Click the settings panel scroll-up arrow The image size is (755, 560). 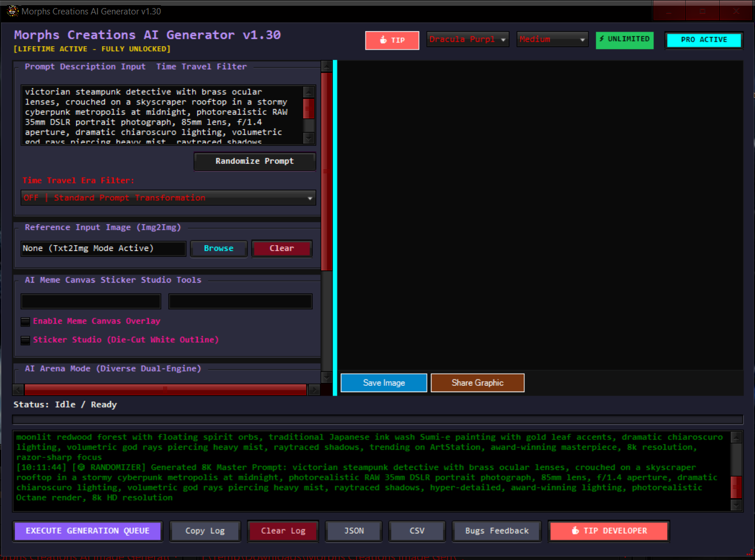coord(326,66)
